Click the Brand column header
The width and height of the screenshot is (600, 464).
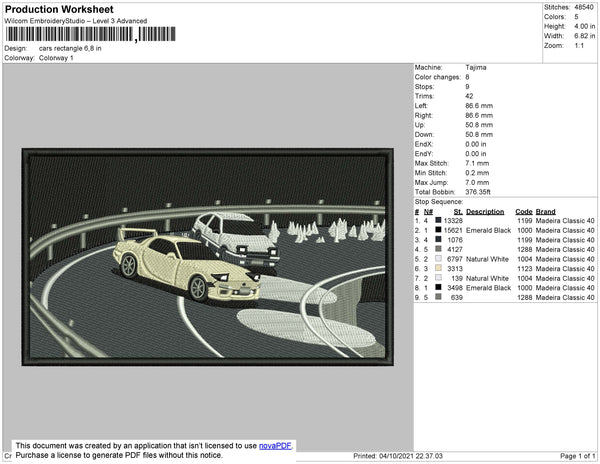[545, 211]
